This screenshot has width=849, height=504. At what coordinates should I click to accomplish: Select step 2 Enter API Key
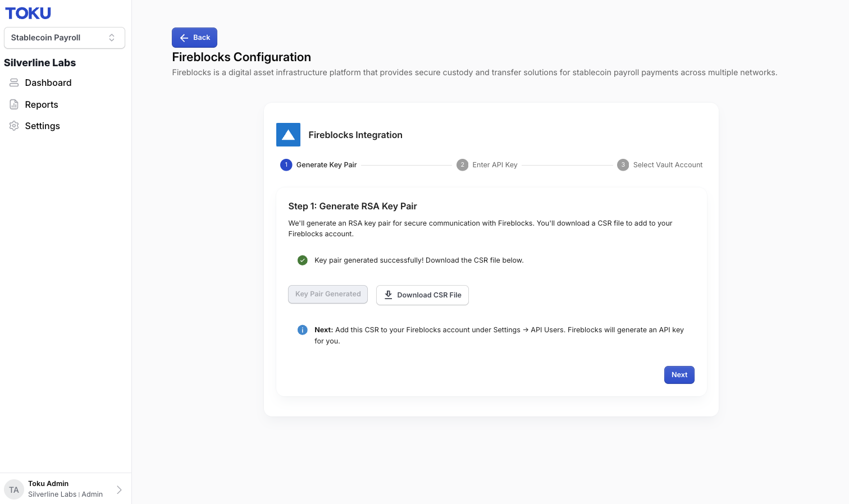[487, 165]
